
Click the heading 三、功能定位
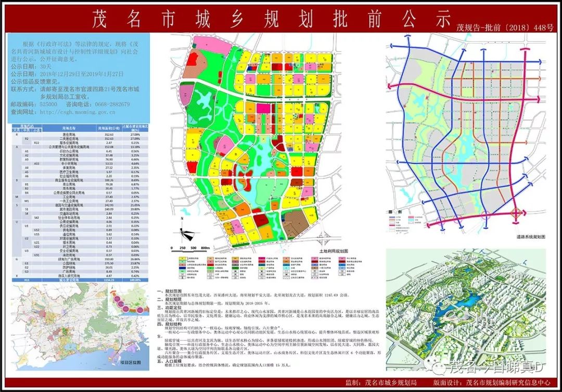170,307
